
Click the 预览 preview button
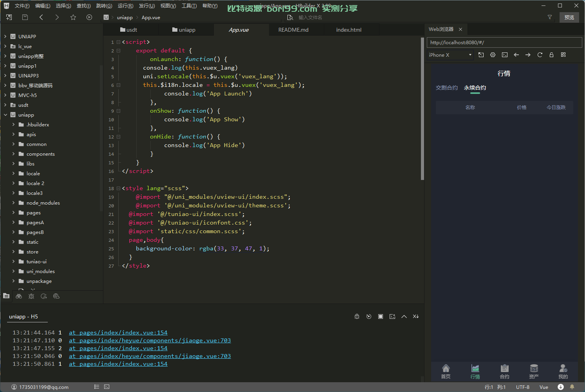tap(569, 17)
